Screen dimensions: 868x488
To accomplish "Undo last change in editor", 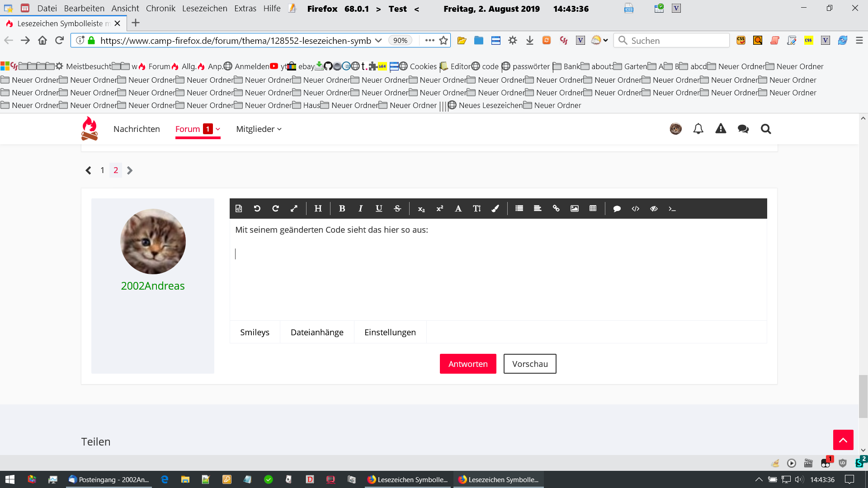I will [x=257, y=208].
